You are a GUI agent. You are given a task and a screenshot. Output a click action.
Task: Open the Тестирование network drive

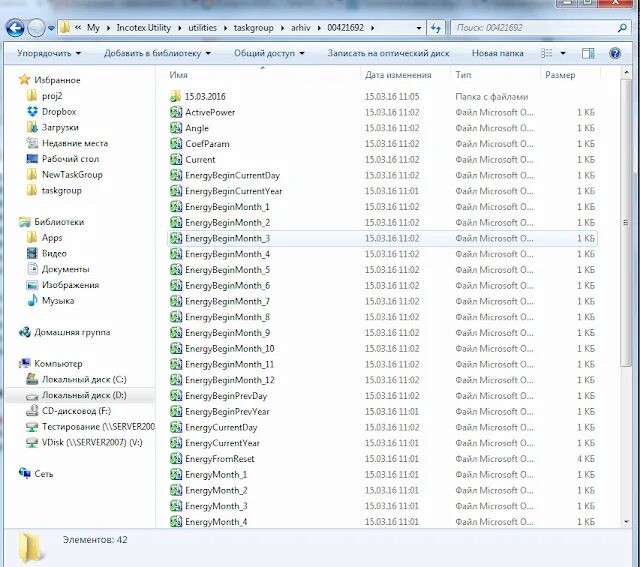point(98,427)
